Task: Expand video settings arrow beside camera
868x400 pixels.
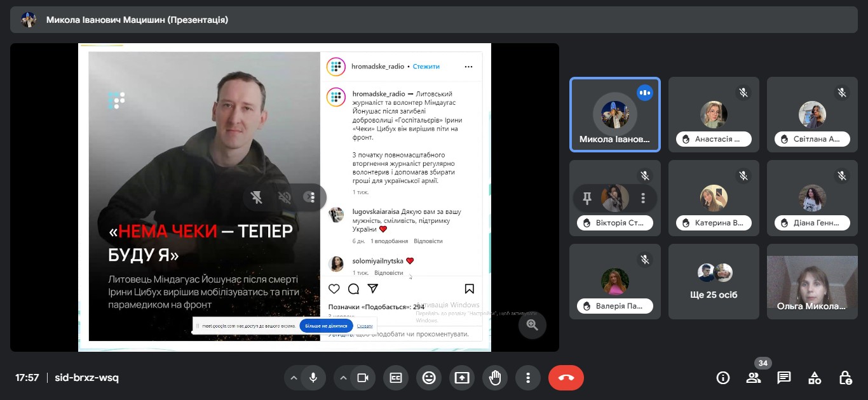Action: point(343,378)
